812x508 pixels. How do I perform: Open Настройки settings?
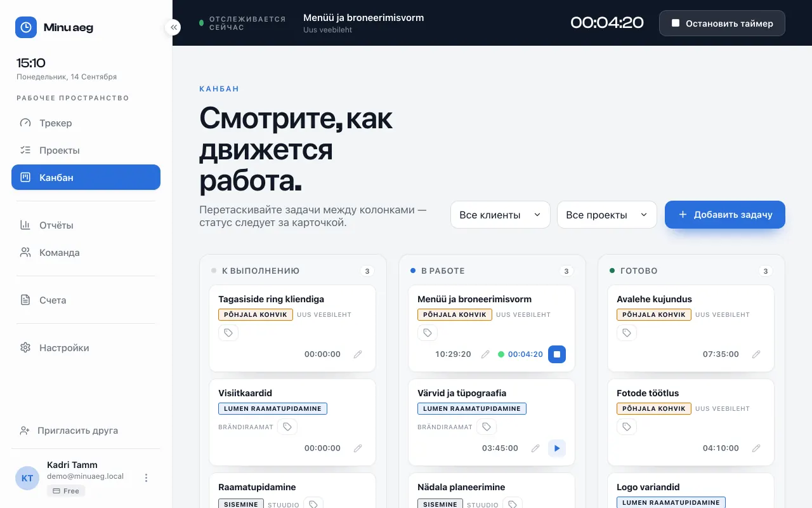pyautogui.click(x=86, y=348)
